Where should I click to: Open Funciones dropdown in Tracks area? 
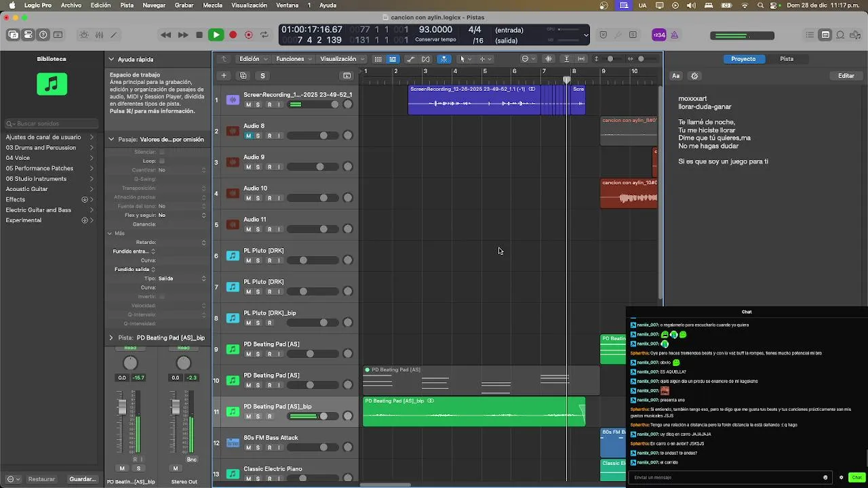(294, 59)
